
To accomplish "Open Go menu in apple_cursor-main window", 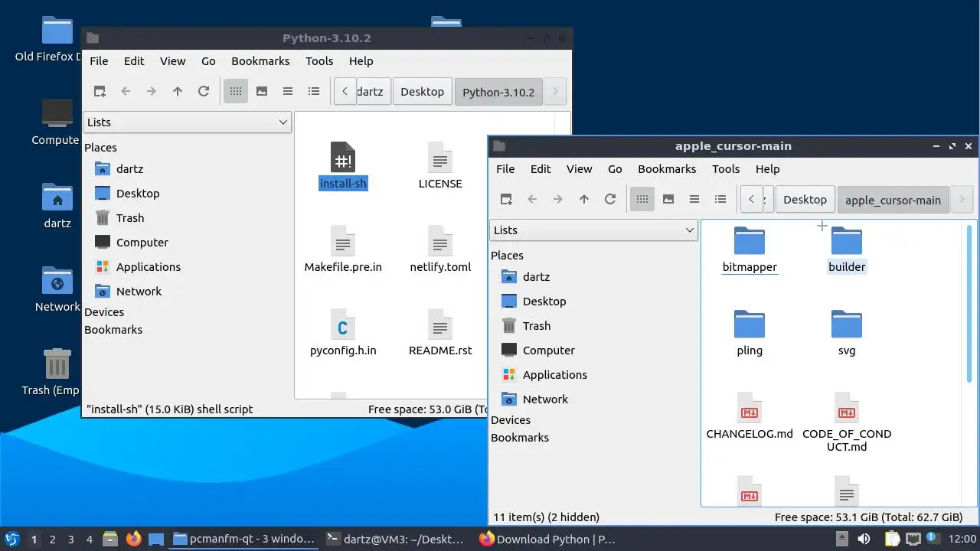I will click(615, 169).
